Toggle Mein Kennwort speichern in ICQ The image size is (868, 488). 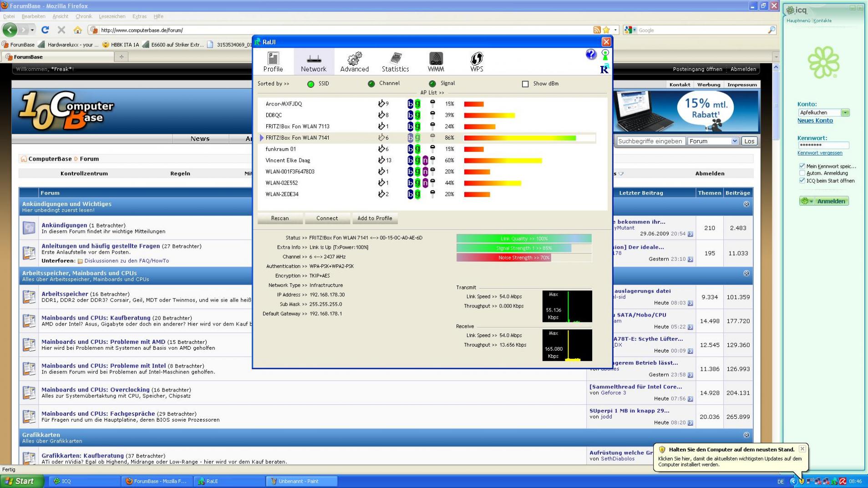pyautogui.click(x=802, y=166)
